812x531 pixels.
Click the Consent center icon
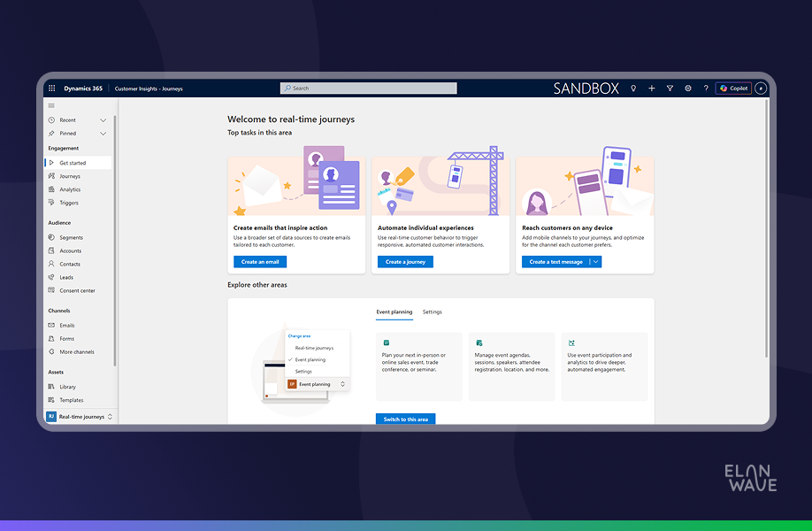51,290
